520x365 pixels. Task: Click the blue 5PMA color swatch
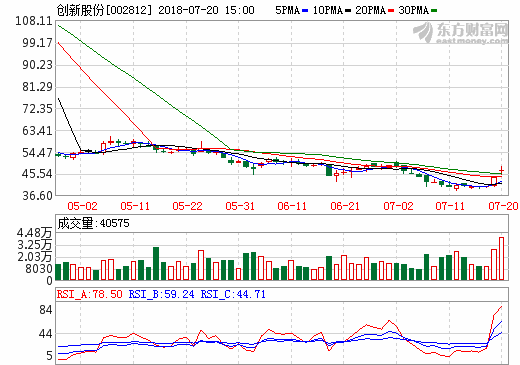point(305,11)
